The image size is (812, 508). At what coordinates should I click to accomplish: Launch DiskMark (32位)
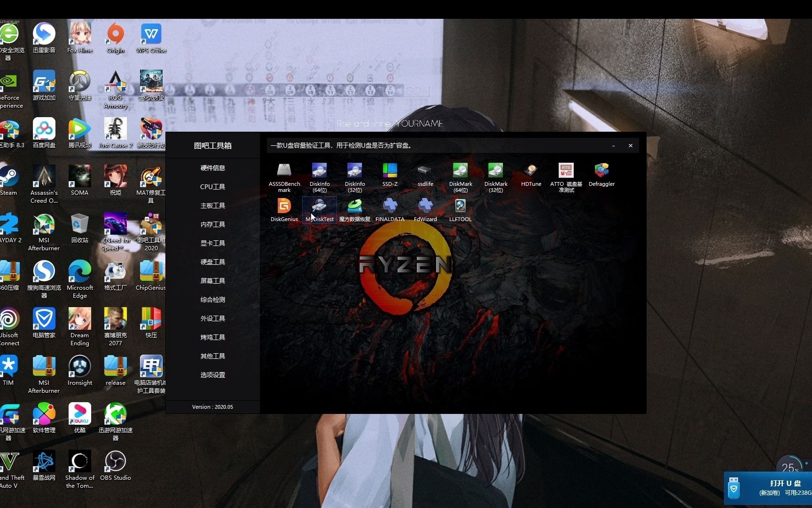496,177
